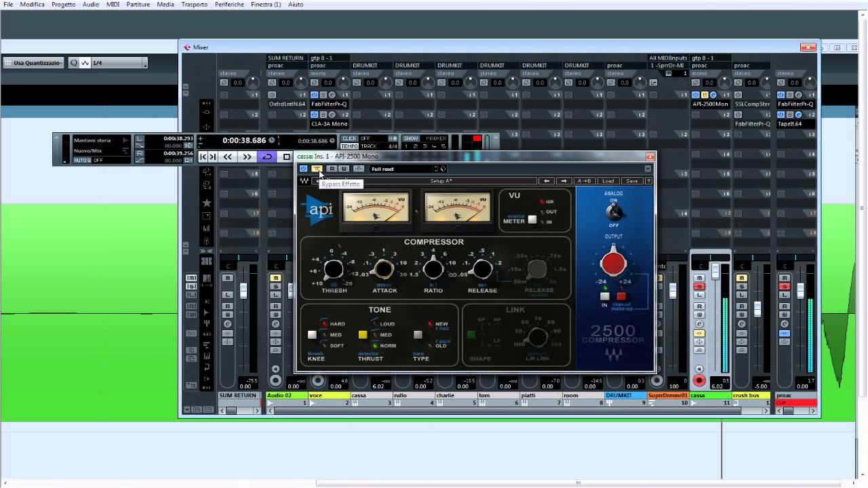Open the 1/4 quantize value dropdown

coord(119,63)
